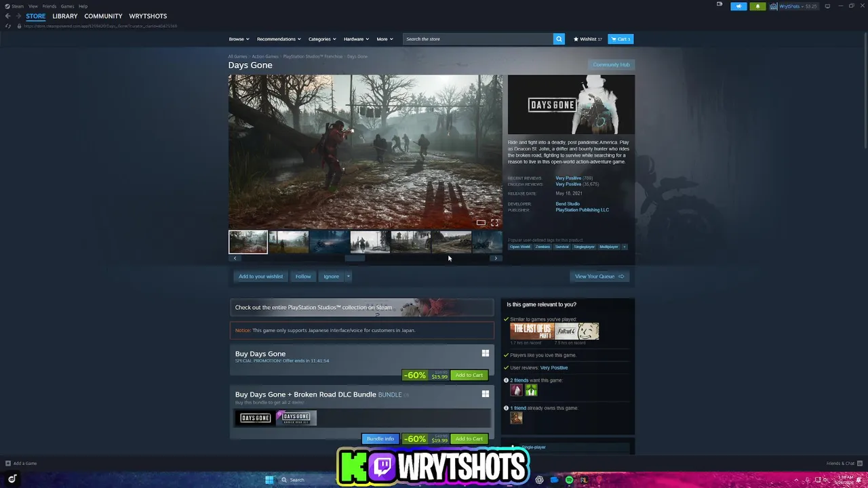This screenshot has width=868, height=488.
Task: Open friend avatar who owns this game
Action: point(516,418)
